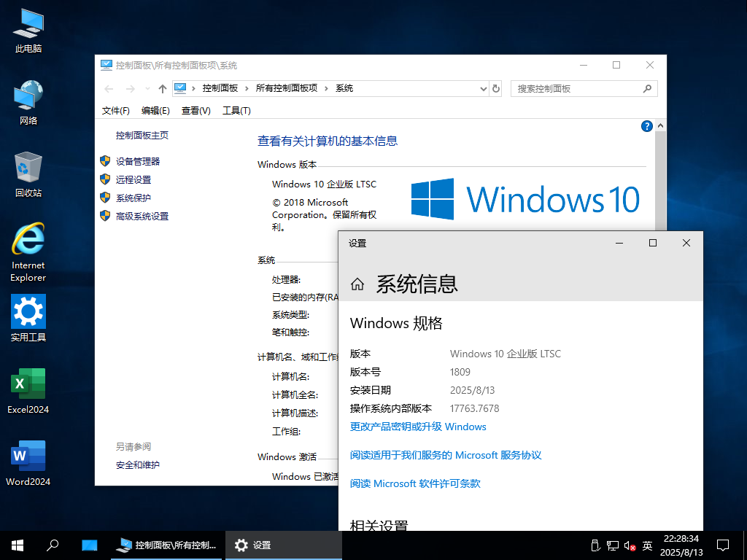
Task: Open the 此电脑 desktop icon
Action: (x=28, y=31)
